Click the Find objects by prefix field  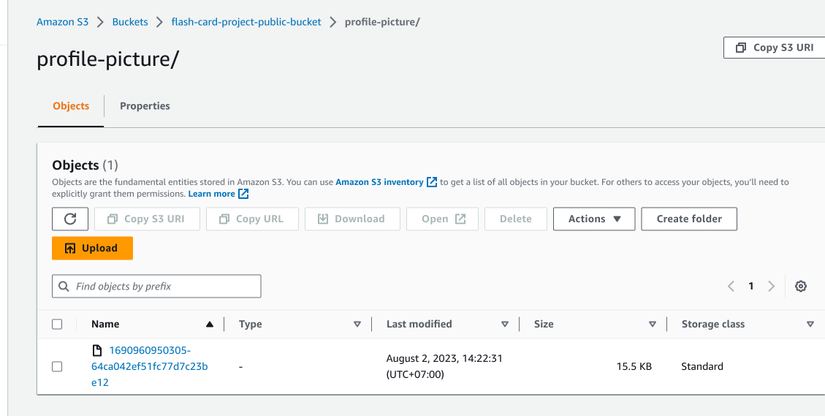tap(165, 286)
